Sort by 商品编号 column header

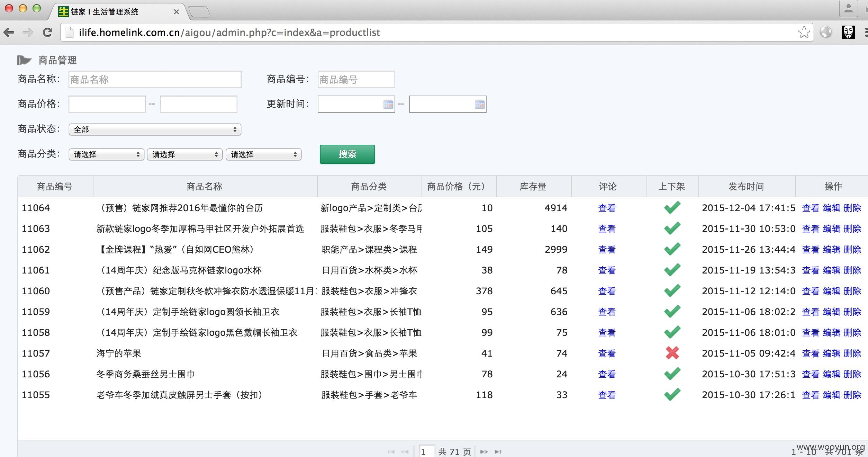point(55,187)
